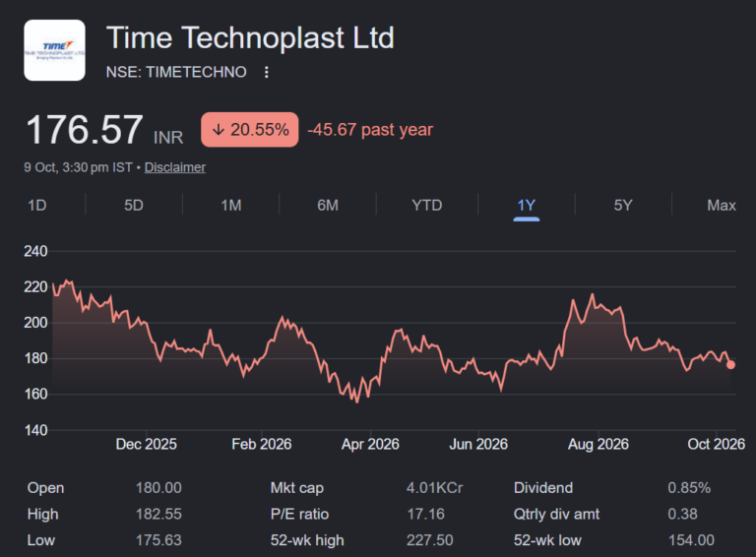Viewport: 756px width, 557px height.
Task: Click the Mkt cap label
Action: [297, 487]
